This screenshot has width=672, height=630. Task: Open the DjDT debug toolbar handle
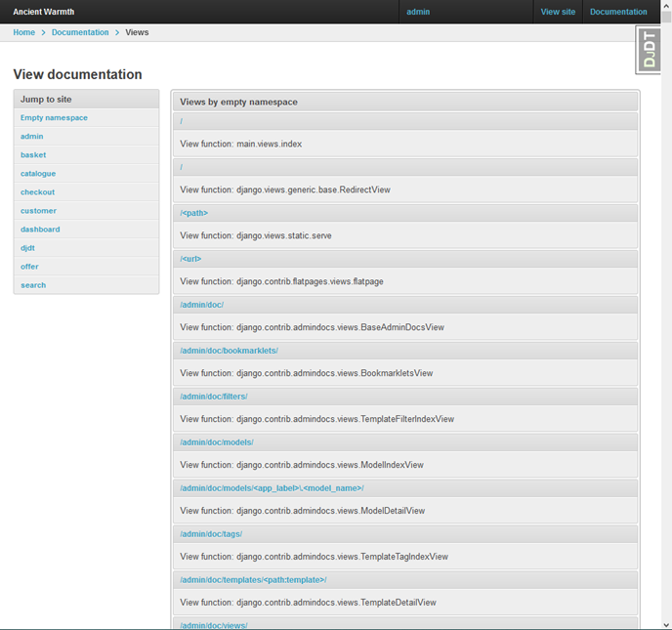[x=651, y=50]
